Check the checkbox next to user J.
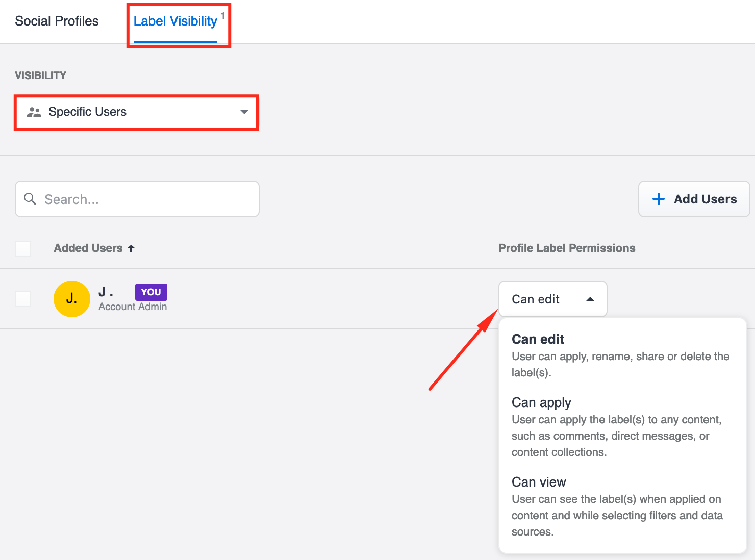The height and width of the screenshot is (560, 755). (x=23, y=299)
